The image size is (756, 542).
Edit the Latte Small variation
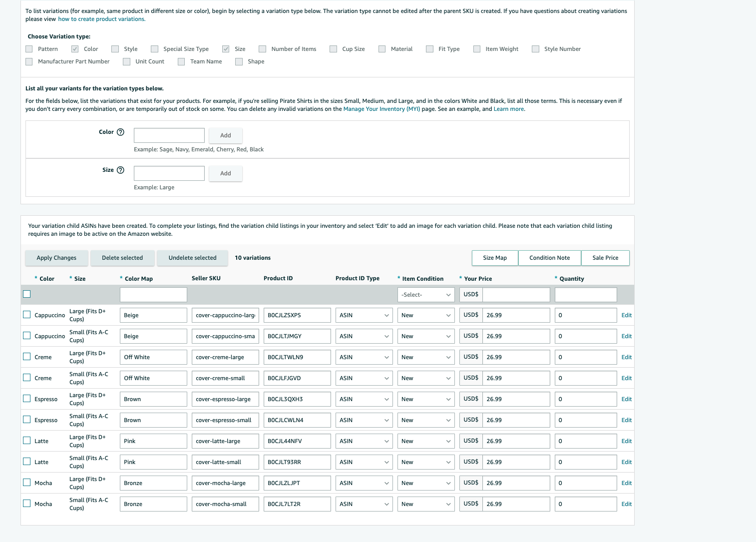pyautogui.click(x=627, y=462)
